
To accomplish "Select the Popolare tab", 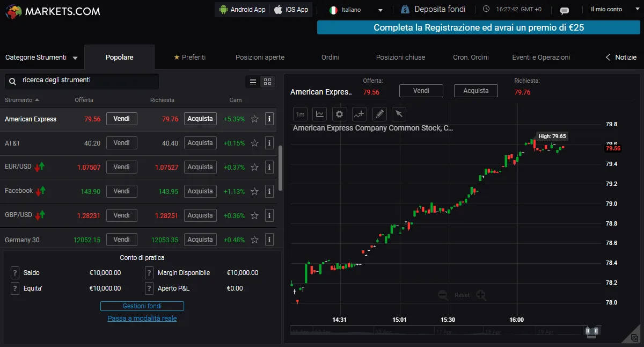I will pyautogui.click(x=119, y=57).
